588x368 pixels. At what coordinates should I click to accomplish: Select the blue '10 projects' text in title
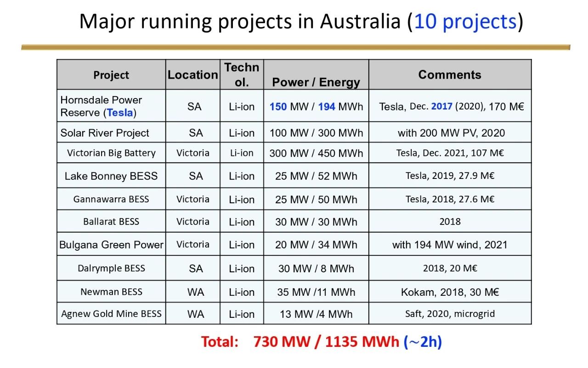pyautogui.click(x=466, y=22)
